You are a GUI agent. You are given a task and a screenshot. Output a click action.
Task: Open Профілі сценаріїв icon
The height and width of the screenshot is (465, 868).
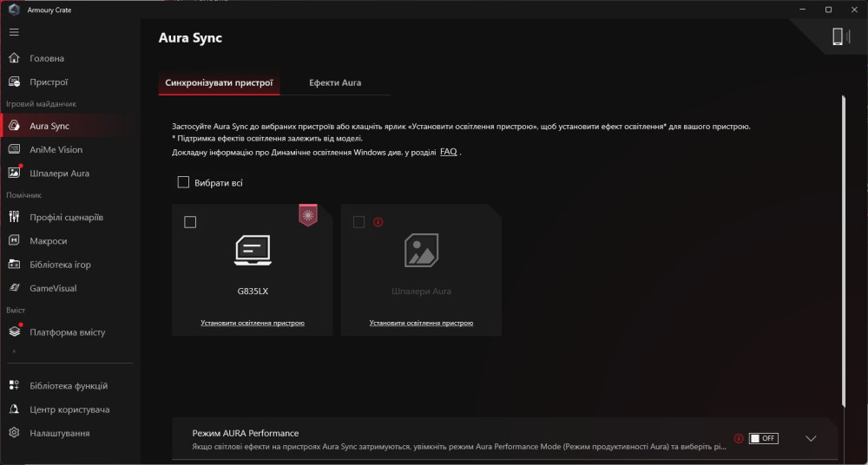15,217
